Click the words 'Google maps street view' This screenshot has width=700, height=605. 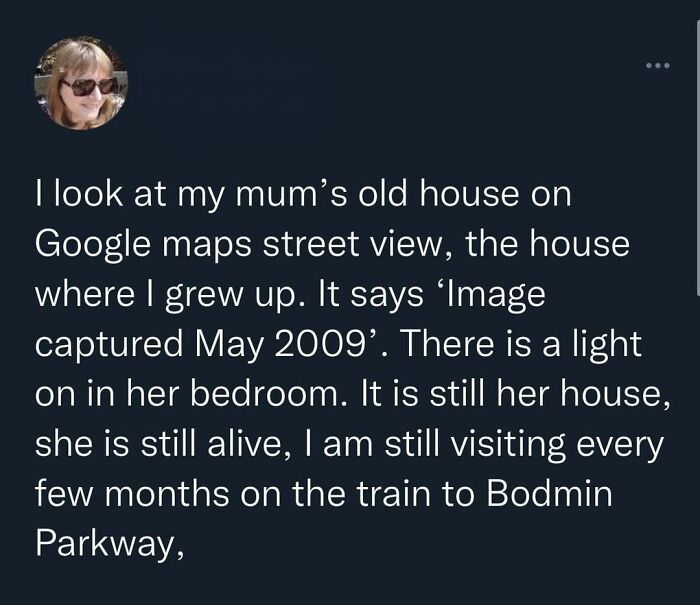pyautogui.click(x=228, y=245)
